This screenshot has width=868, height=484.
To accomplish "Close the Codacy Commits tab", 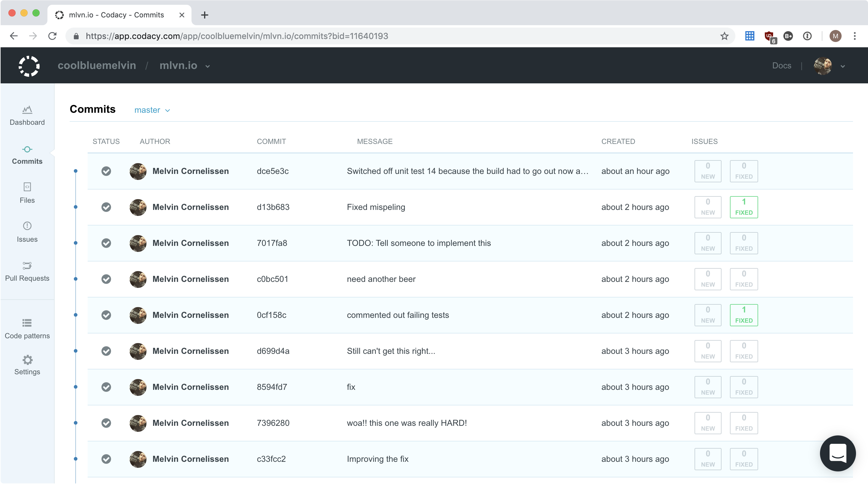I will tap(182, 15).
